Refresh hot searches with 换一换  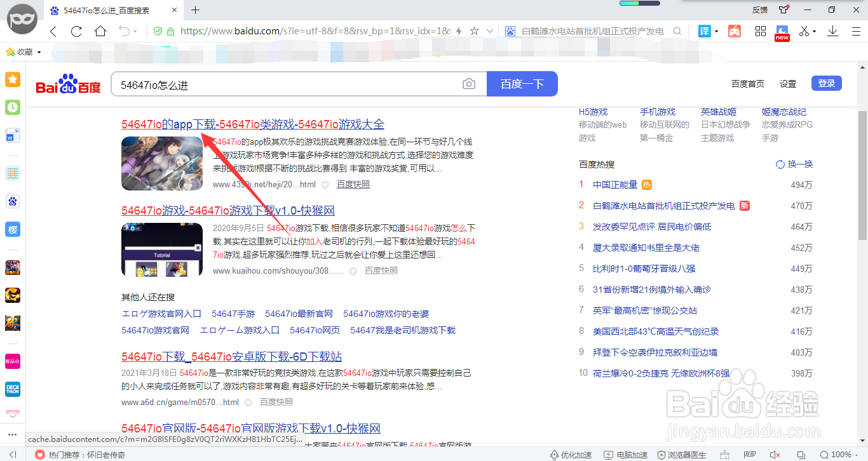point(794,164)
